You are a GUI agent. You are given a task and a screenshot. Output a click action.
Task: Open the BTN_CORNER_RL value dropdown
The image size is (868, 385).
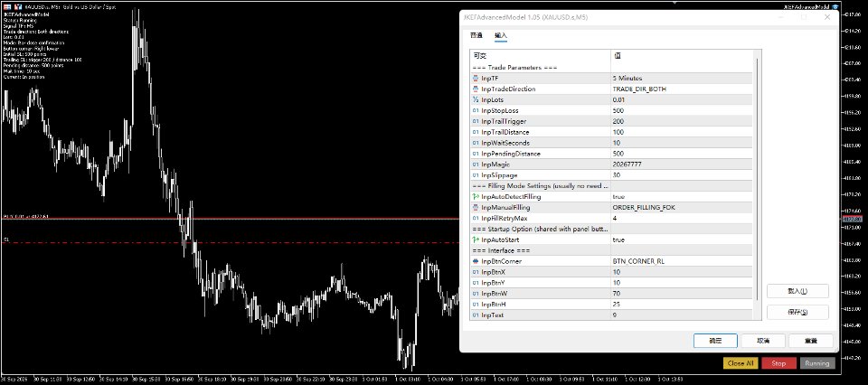682,261
